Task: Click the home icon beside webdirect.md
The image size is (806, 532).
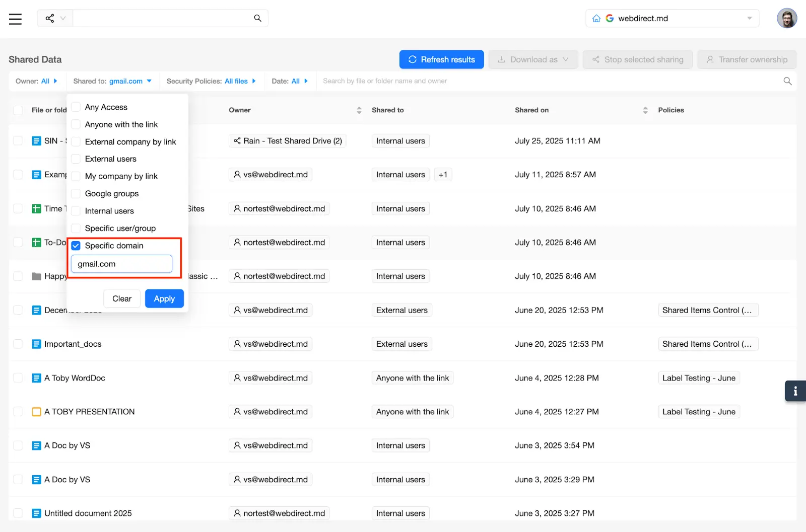Action: point(596,19)
